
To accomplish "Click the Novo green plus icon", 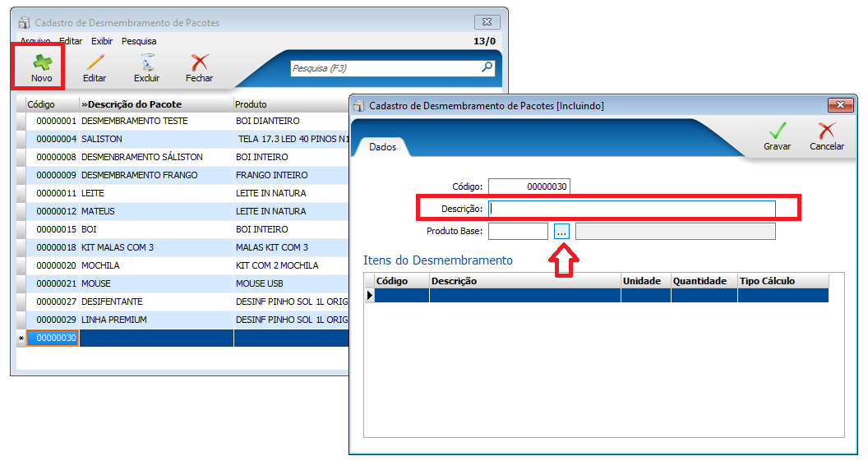I will 42,62.
